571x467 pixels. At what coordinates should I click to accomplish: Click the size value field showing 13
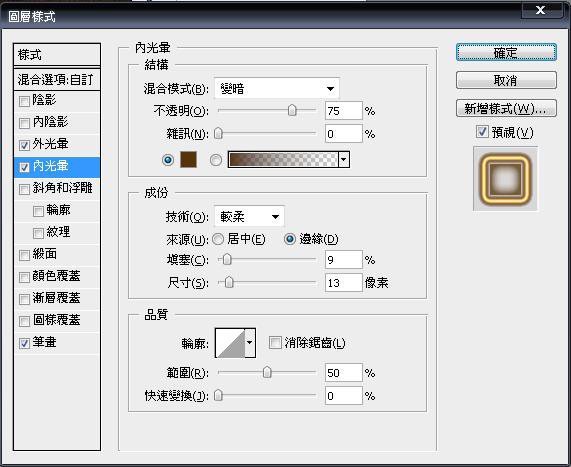pos(343,283)
